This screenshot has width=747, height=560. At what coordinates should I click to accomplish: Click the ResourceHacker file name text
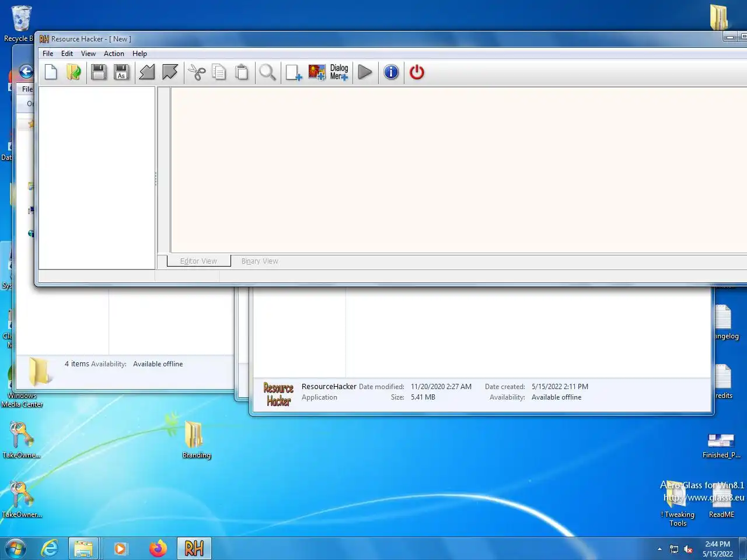click(x=329, y=387)
